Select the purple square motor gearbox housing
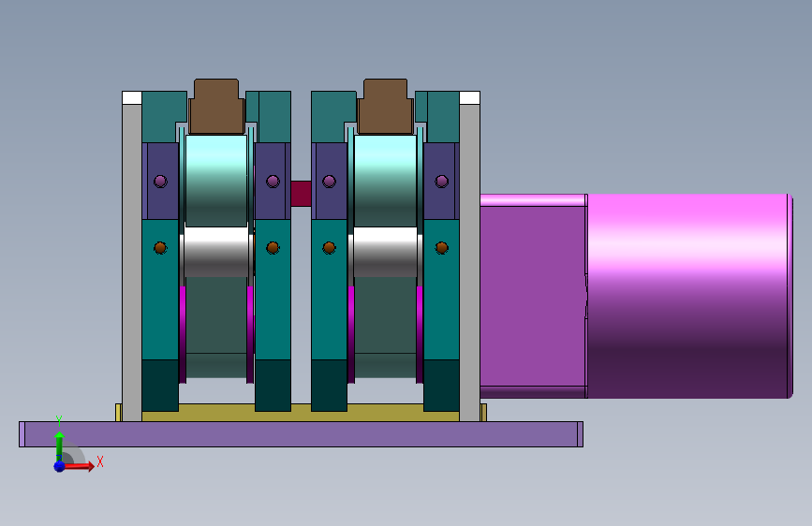The height and width of the screenshot is (526, 812). [534, 296]
